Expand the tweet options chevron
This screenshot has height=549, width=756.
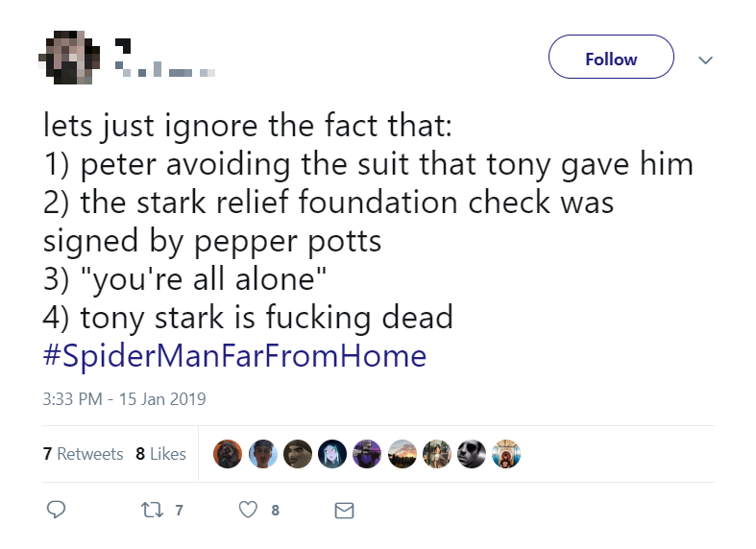click(705, 60)
